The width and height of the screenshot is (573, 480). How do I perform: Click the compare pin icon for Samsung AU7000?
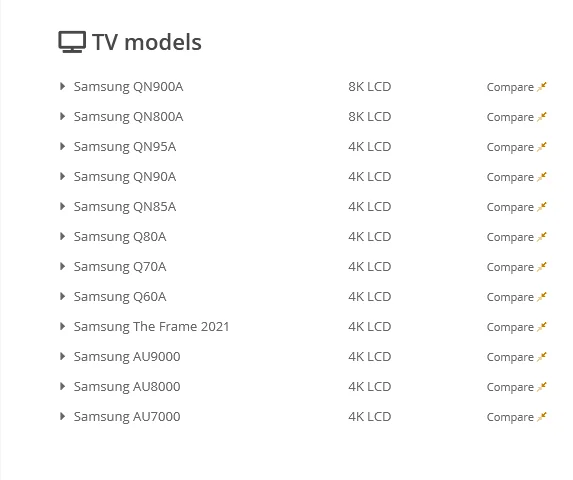click(542, 416)
